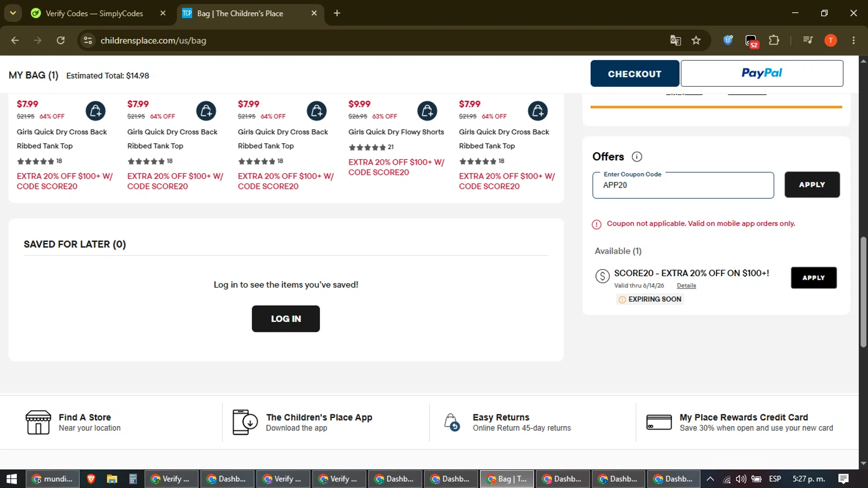The height and width of the screenshot is (488, 868).
Task: Launch Brave browser from the taskbar
Action: point(91,479)
